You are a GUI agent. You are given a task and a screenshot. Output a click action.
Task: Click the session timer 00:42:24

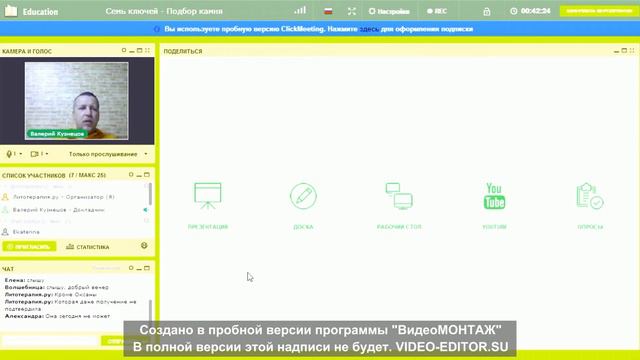531,11
